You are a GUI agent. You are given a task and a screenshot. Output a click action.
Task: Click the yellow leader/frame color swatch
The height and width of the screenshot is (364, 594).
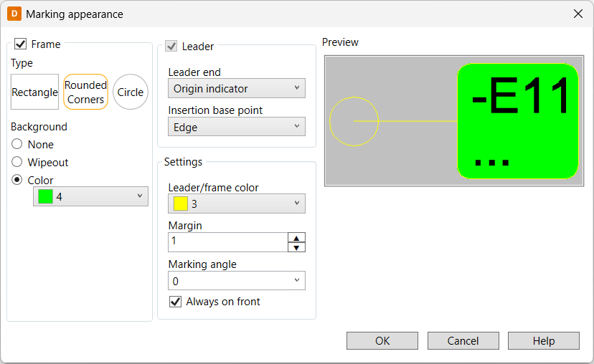point(180,203)
